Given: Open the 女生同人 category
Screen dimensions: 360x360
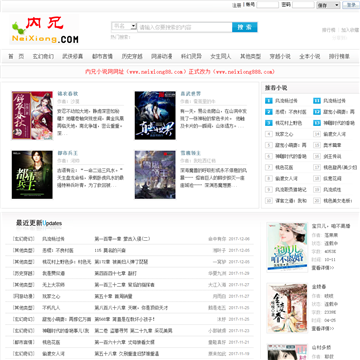Looking at the screenshot, I should [x=221, y=56].
